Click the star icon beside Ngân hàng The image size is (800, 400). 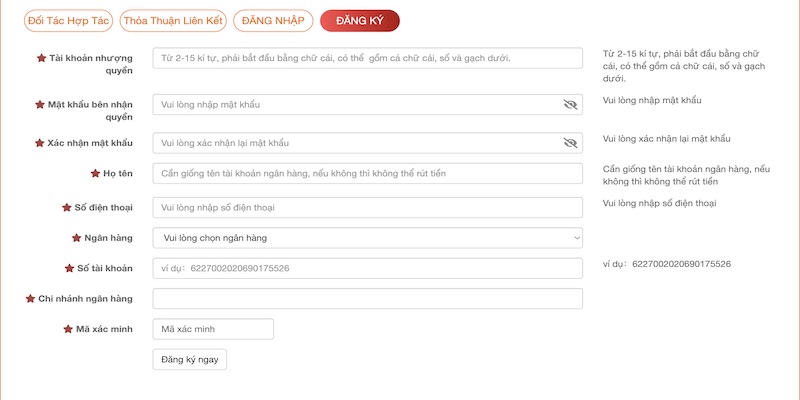coord(76,238)
